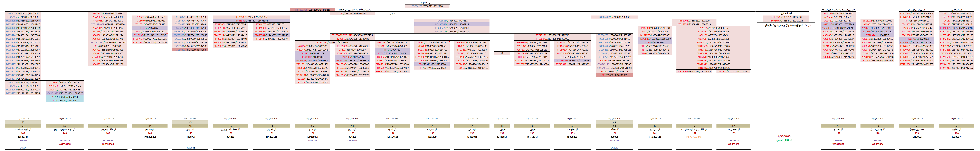The height and width of the screenshot is (151, 980).
Task: Click the YF10463 kit ID link
Action: point(23,140)
